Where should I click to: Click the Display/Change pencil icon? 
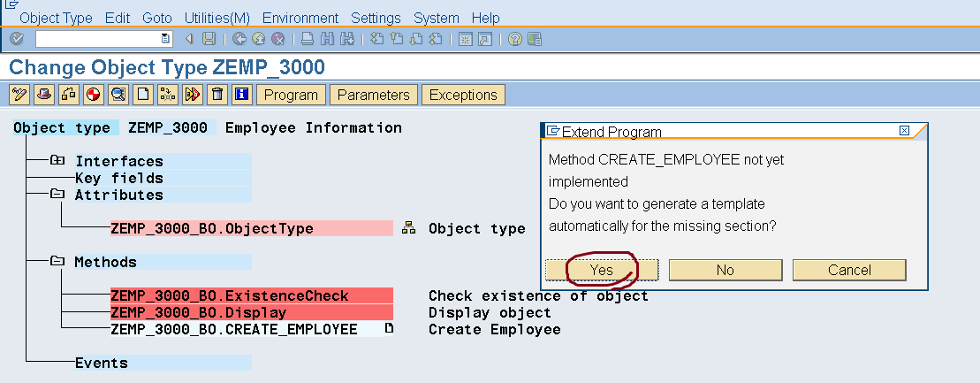[19, 95]
